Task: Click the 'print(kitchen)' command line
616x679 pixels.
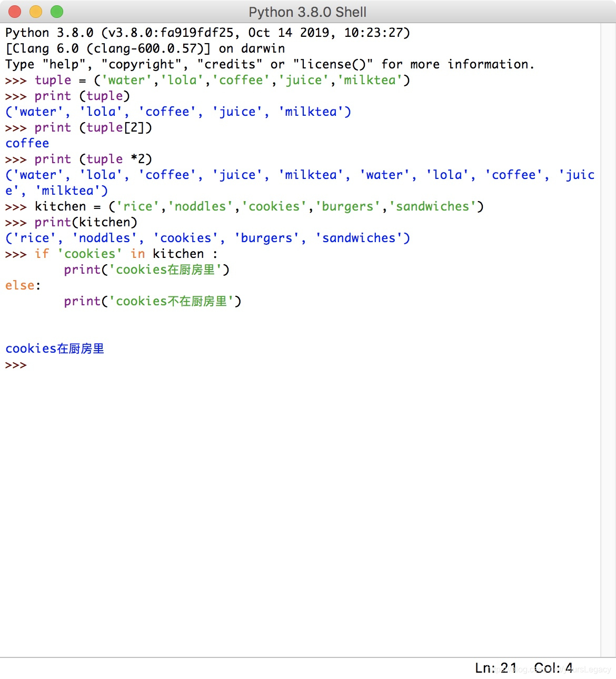Action: click(x=71, y=222)
